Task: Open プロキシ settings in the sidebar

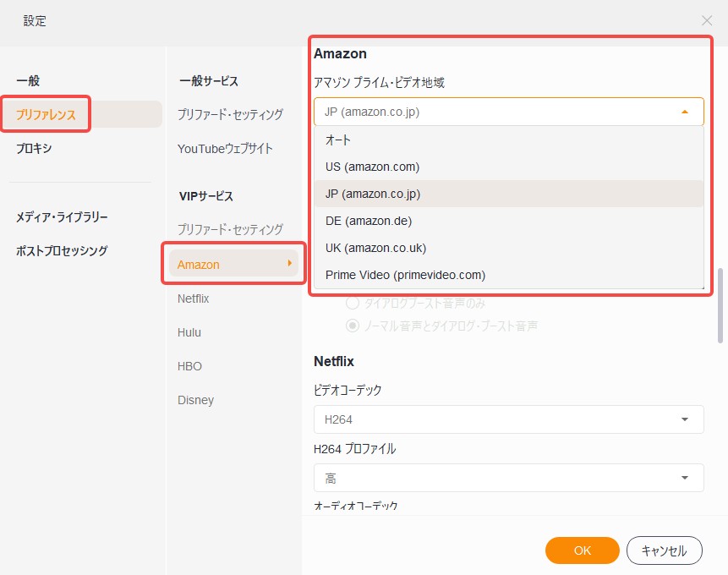Action: tap(34, 148)
